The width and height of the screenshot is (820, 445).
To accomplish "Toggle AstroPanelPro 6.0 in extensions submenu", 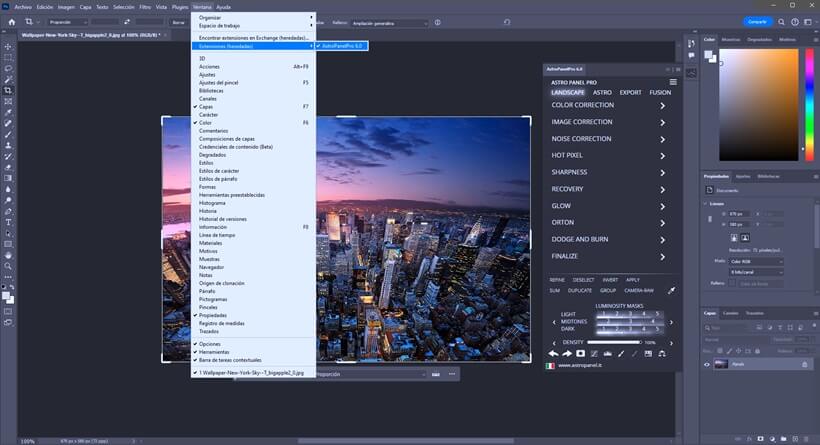I will (x=341, y=46).
